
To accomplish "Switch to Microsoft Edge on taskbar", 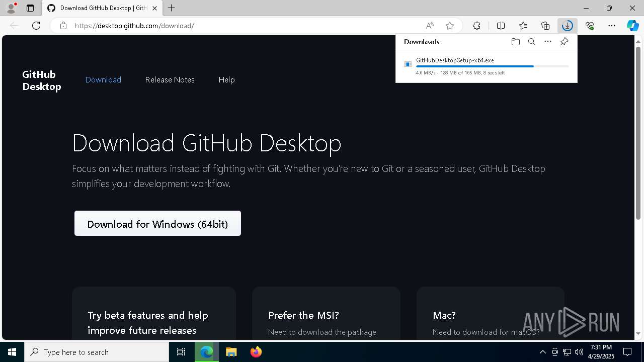I will 207,352.
